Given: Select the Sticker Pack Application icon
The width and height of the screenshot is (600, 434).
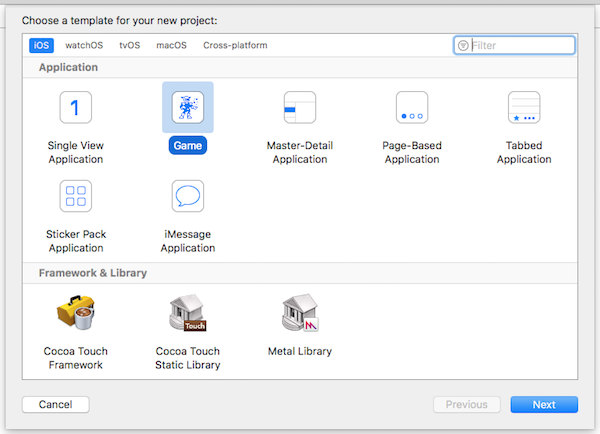Looking at the screenshot, I should (76, 196).
